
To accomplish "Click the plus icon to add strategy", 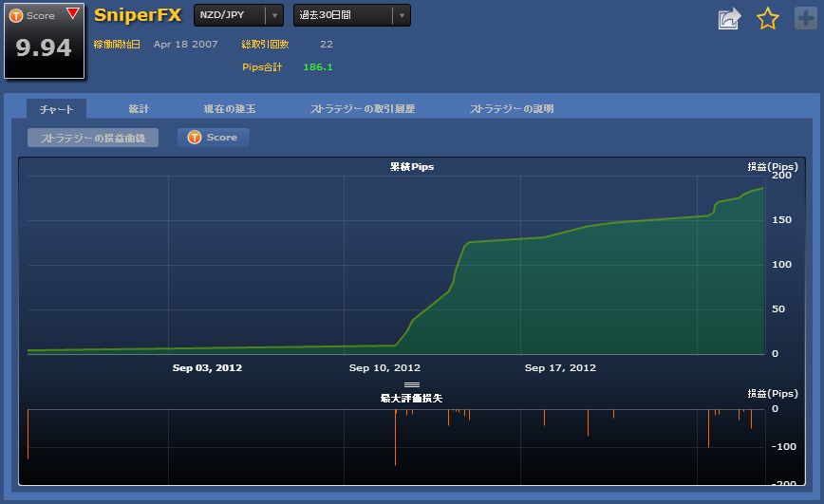I will 804,19.
